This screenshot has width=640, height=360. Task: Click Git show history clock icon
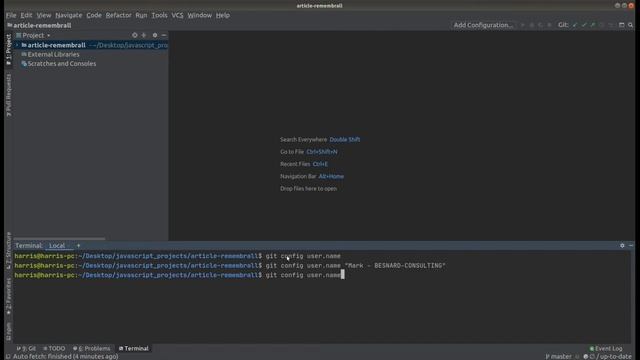click(602, 25)
